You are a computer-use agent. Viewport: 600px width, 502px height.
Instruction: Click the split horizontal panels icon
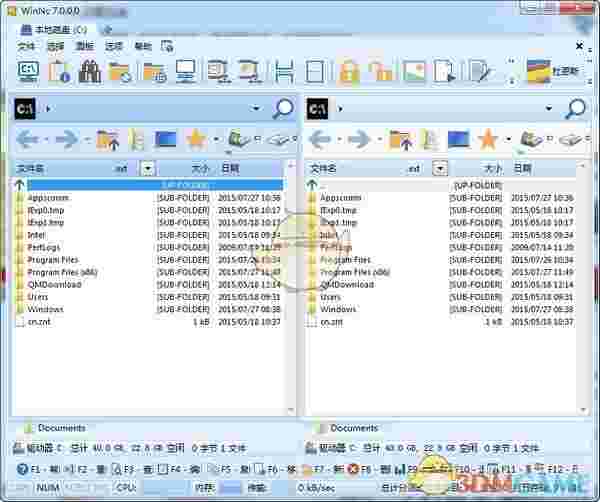click(x=284, y=71)
